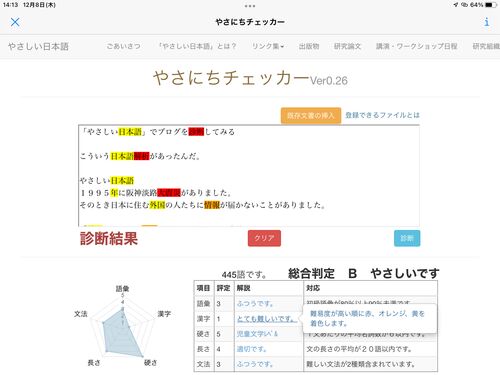
Task: Close the browser view with X icon
Action: tap(15, 22)
